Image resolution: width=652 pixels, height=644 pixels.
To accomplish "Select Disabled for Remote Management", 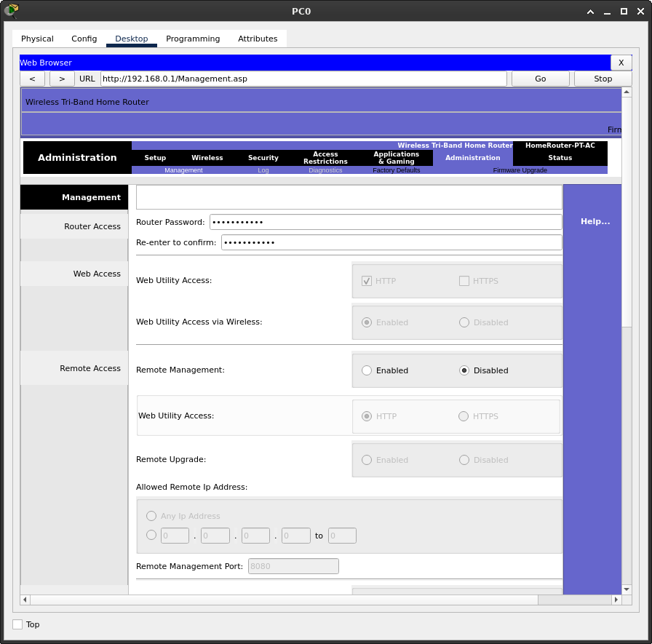I will [464, 370].
